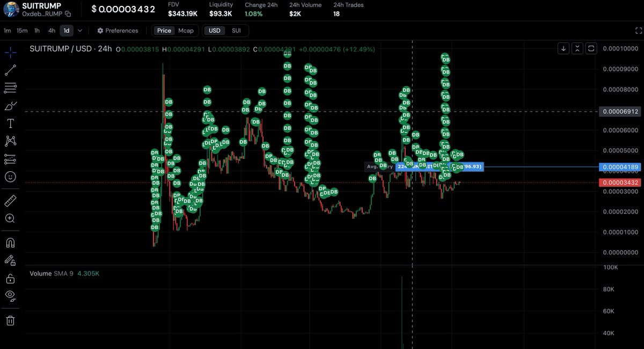Activate the Zoom In tool
644x349 pixels.
(11, 219)
